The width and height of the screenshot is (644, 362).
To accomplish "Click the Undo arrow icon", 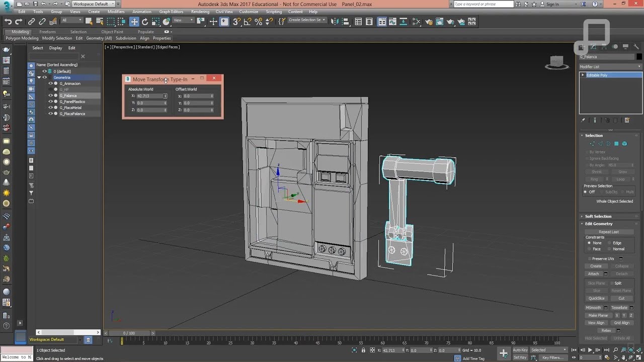I will point(8,22).
